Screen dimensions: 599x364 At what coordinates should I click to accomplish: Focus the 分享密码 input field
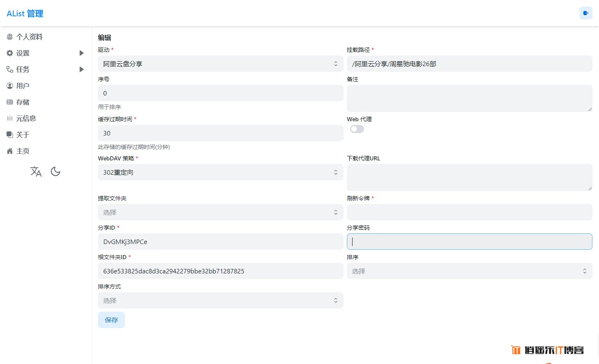coord(470,242)
